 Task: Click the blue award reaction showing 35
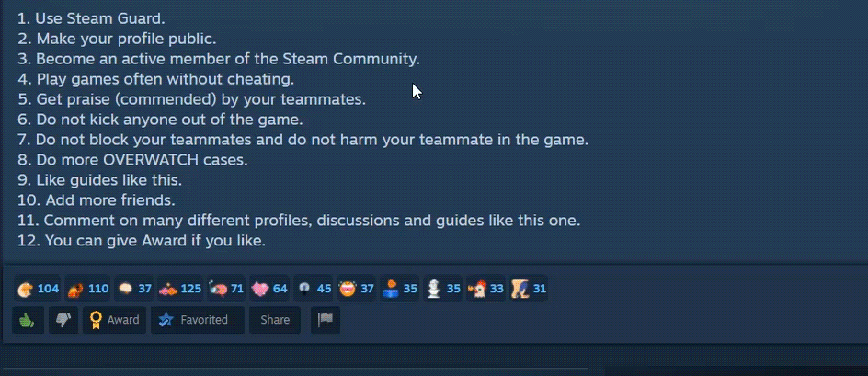(400, 289)
